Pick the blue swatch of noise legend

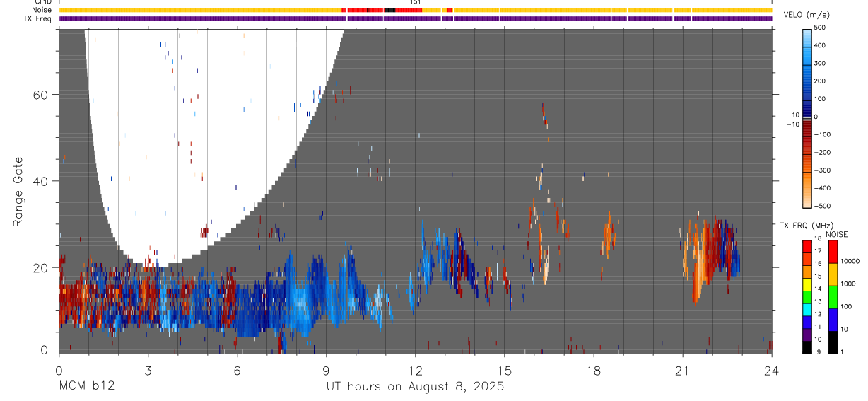(833, 319)
